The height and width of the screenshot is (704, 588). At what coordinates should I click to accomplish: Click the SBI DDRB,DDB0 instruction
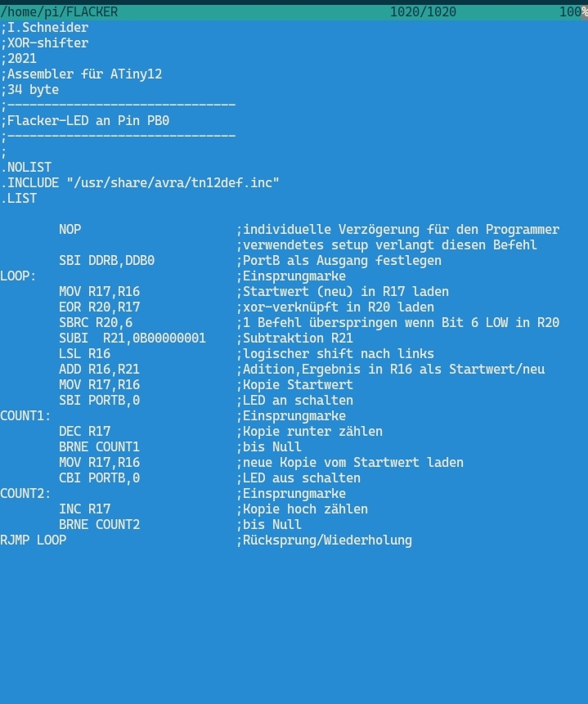pos(107,261)
